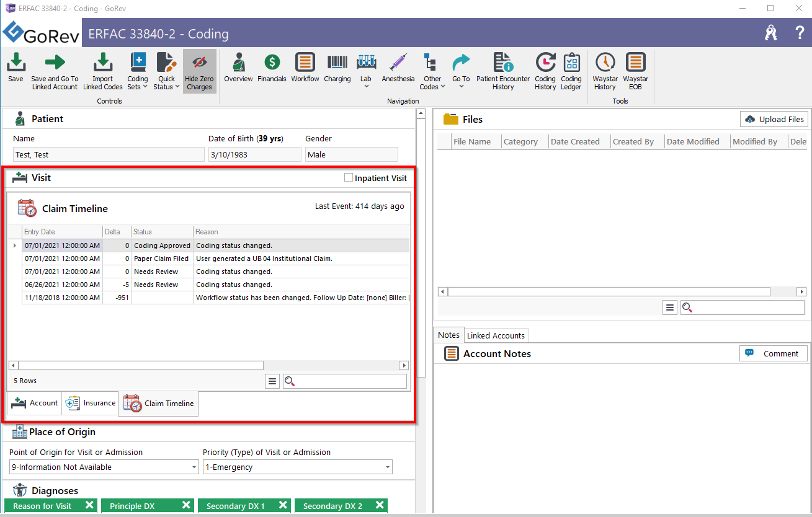Close the Secondary DX 1 tag
The width and height of the screenshot is (812, 517).
283,505
